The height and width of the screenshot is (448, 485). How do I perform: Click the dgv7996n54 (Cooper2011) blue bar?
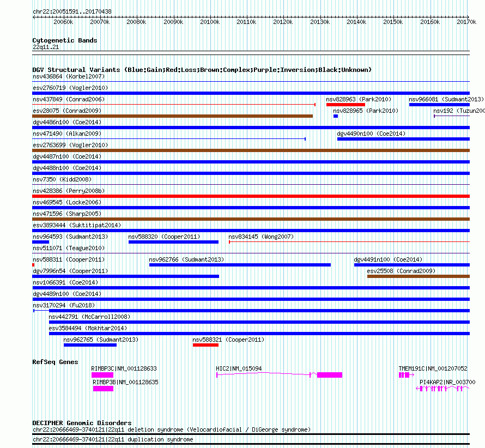[125, 276]
